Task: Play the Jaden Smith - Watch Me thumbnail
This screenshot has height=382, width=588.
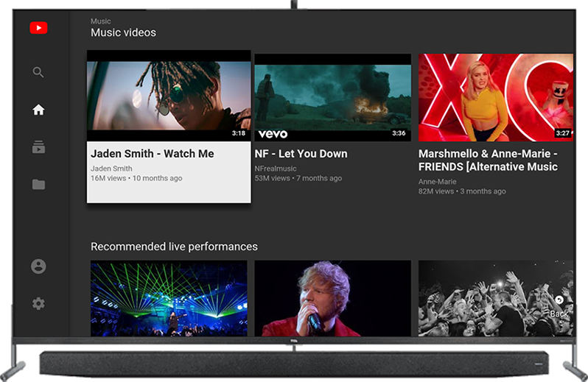Action: click(169, 96)
